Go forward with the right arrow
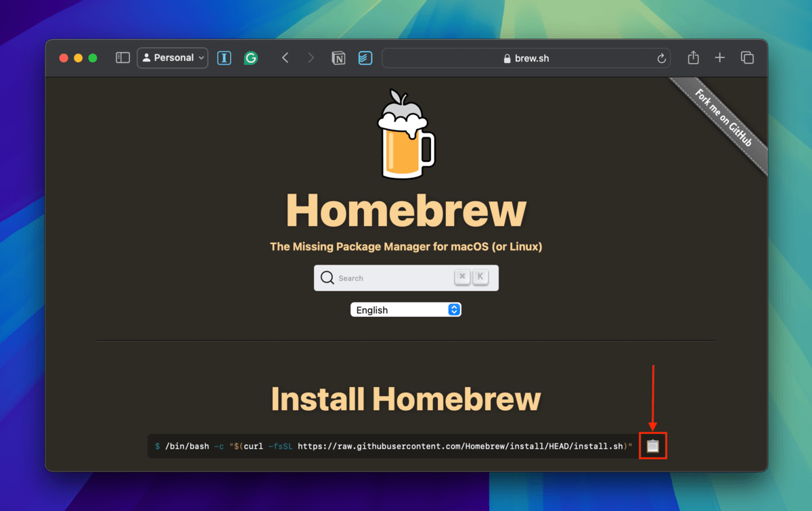Screen dimensions: 812x511 311,58
